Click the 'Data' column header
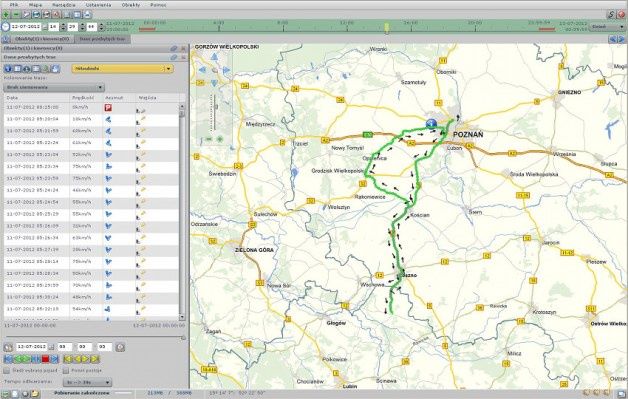This screenshot has height=399, width=628. pyautogui.click(x=36, y=97)
